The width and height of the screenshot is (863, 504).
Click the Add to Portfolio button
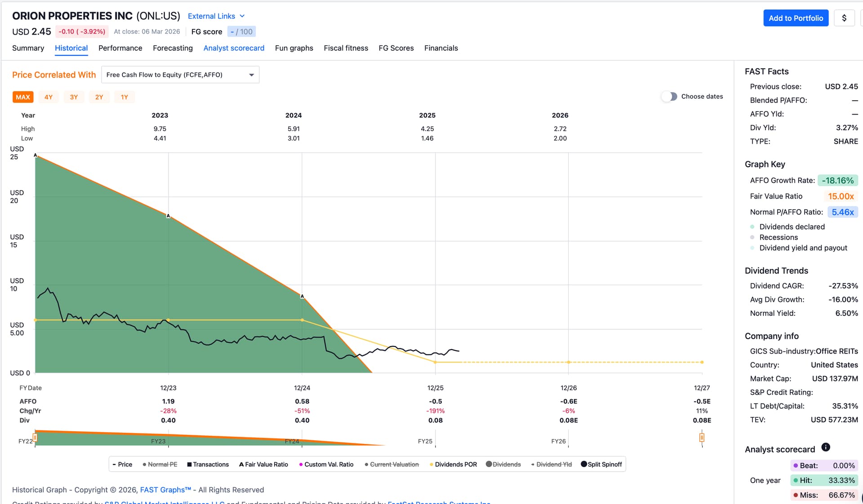tap(796, 18)
